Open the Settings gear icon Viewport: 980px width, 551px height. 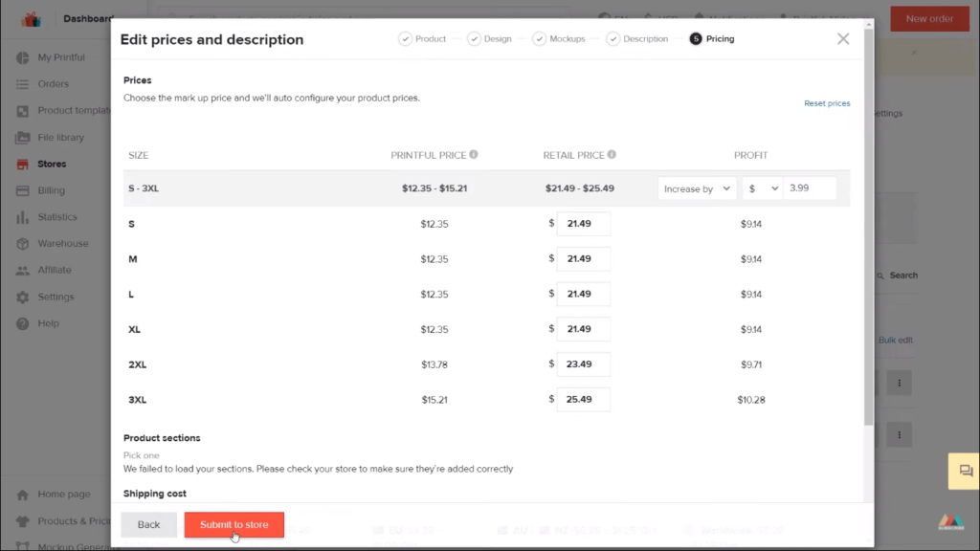[x=23, y=297]
